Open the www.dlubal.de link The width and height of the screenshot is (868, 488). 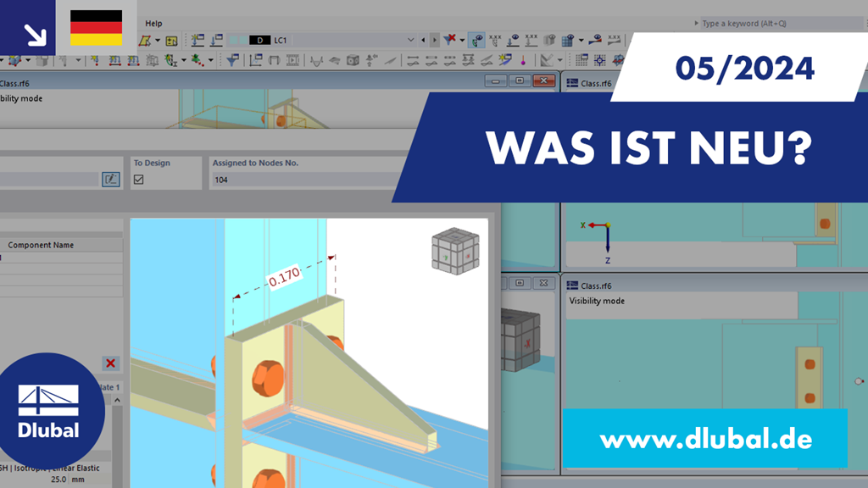pos(706,440)
